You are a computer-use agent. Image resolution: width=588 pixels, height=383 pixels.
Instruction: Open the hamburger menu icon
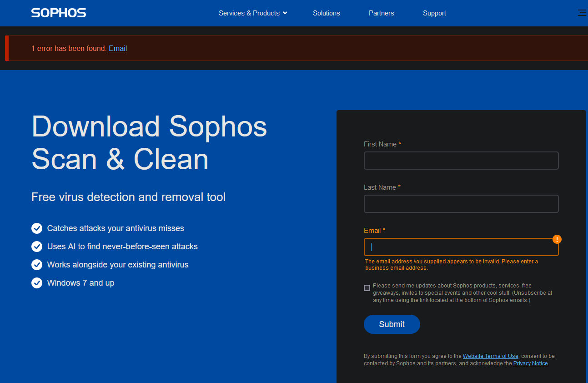[x=582, y=13]
